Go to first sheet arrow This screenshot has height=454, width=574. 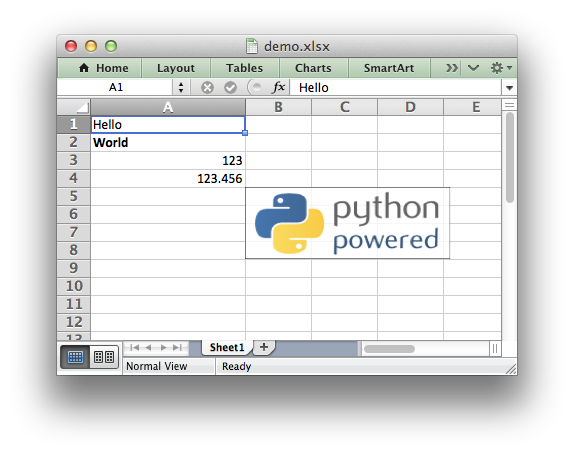click(x=134, y=347)
